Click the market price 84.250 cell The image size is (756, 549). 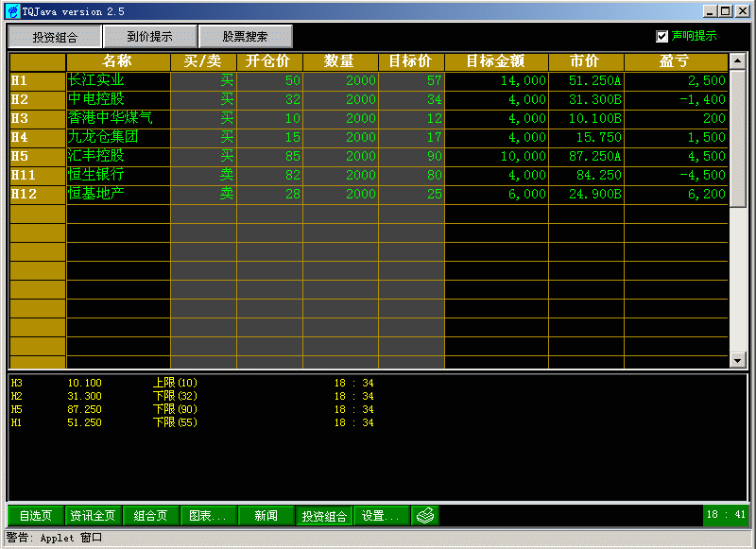pos(586,175)
